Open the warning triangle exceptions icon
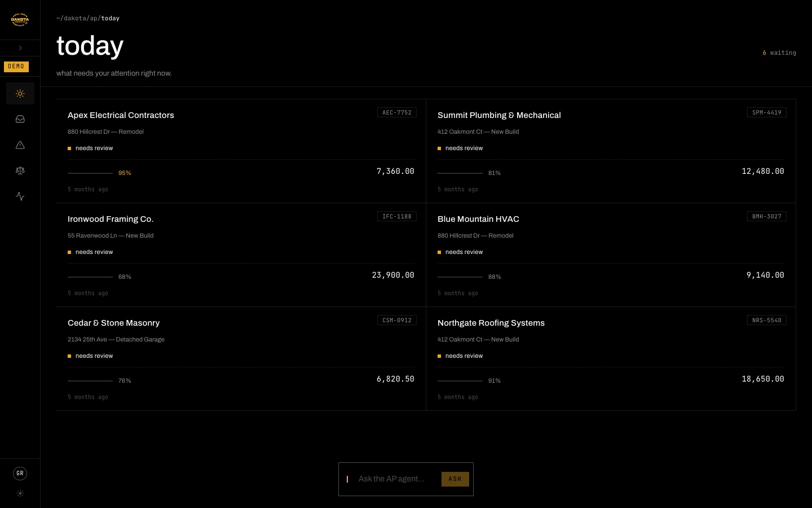 (20, 145)
